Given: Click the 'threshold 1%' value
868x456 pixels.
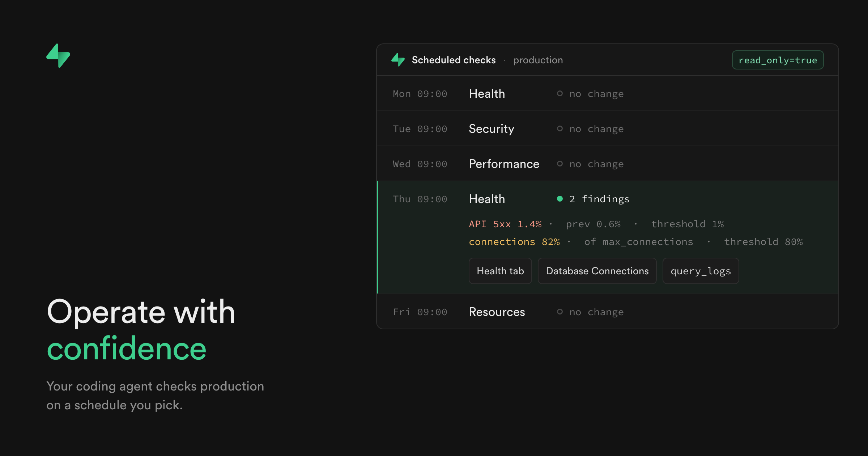Looking at the screenshot, I should coord(687,224).
